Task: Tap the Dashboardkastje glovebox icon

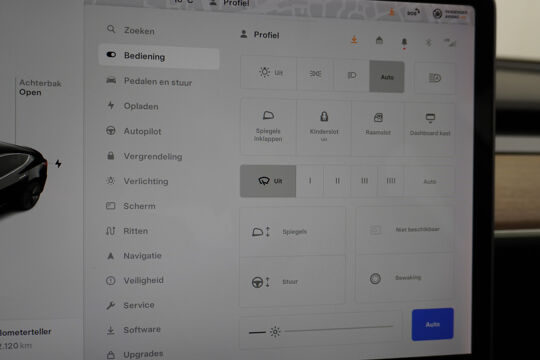Action: (430, 119)
